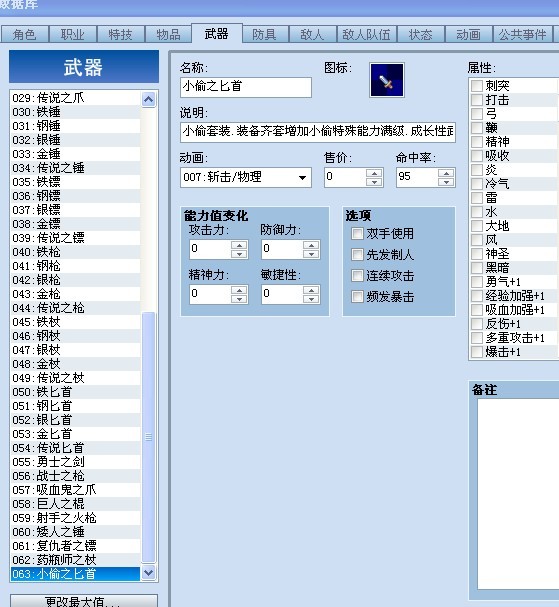Check the 连续攻击 option
The width and height of the screenshot is (559, 607).
pos(357,276)
